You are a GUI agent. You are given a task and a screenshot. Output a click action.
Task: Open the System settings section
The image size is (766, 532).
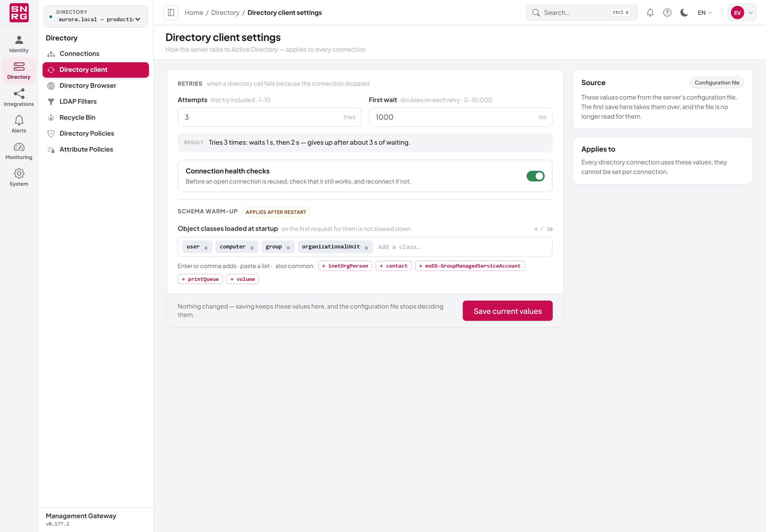19,177
